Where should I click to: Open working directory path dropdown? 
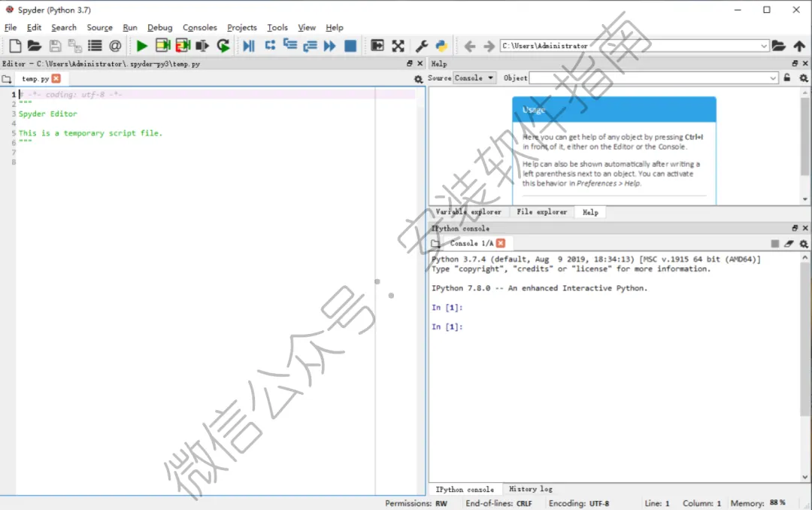tap(763, 46)
